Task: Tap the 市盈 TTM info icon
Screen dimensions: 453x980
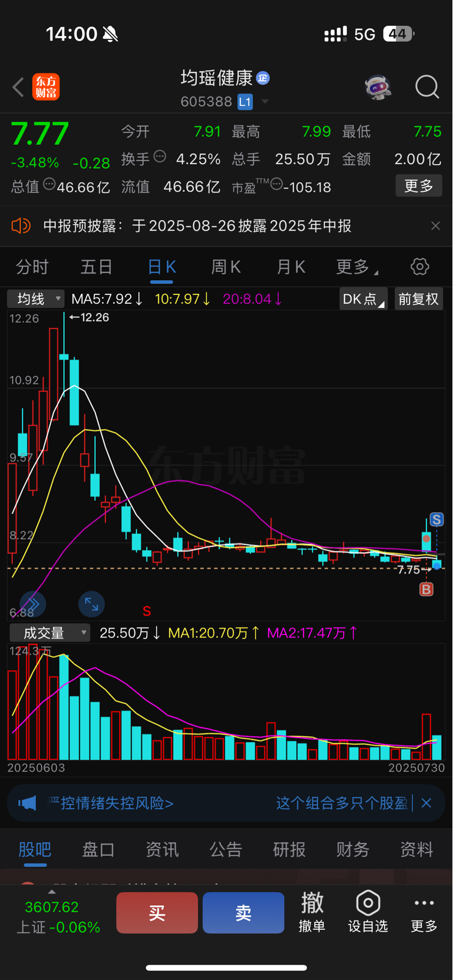Action: pos(276,184)
